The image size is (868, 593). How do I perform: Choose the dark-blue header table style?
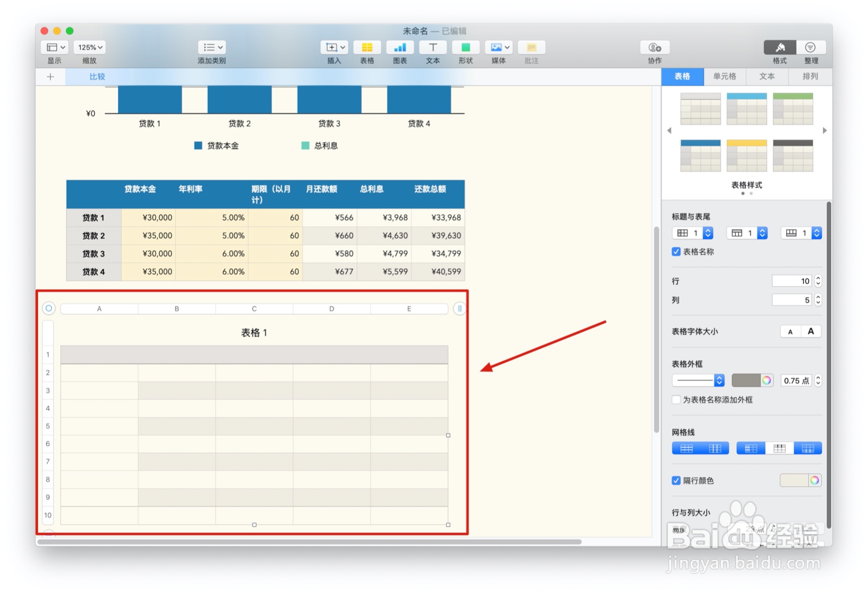[x=700, y=156]
